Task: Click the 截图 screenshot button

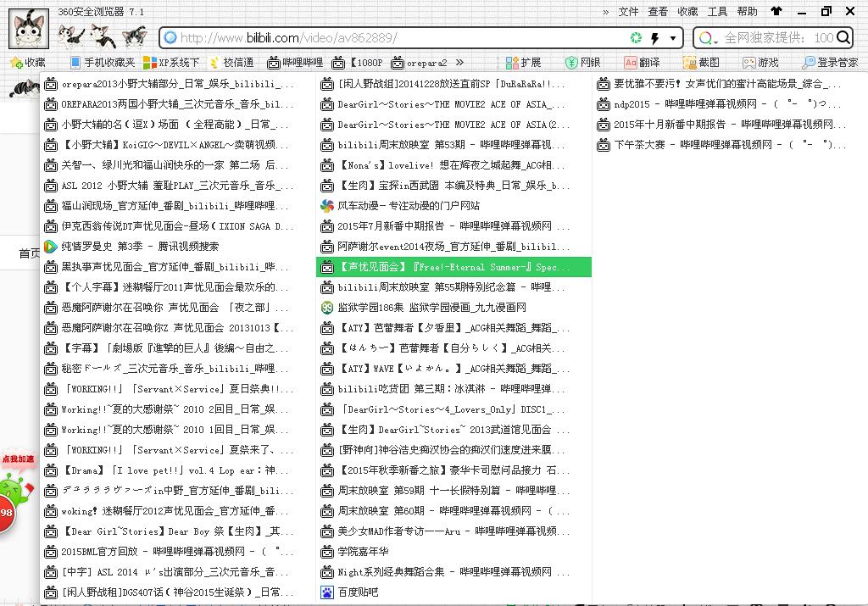Action: [701, 63]
